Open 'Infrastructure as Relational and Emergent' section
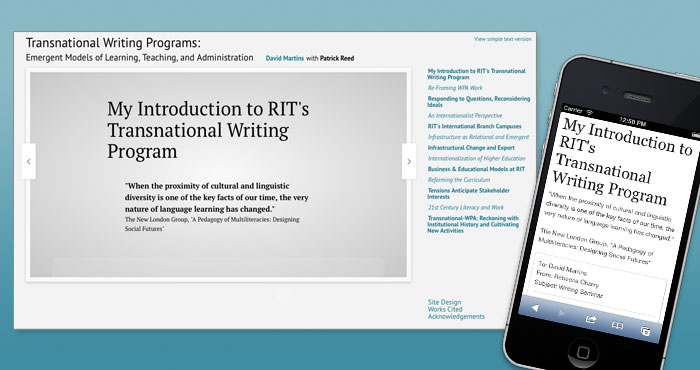This screenshot has height=370, width=700. click(478, 137)
